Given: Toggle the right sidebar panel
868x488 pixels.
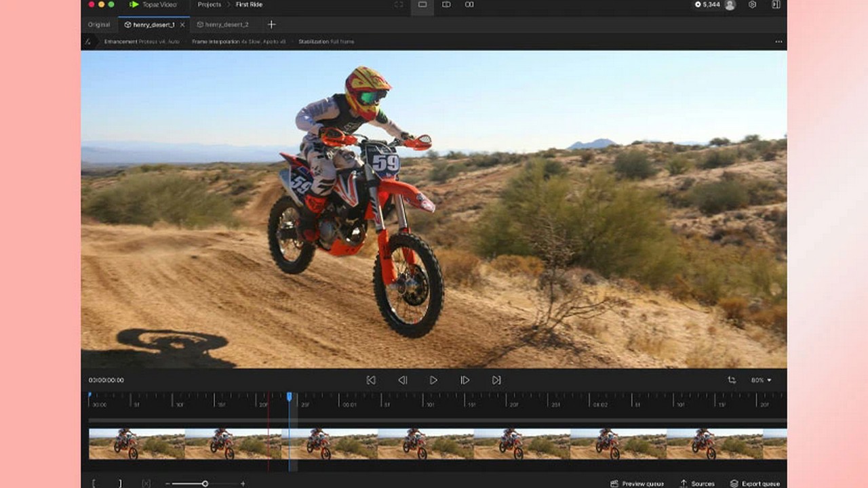Looking at the screenshot, I should 776,5.
